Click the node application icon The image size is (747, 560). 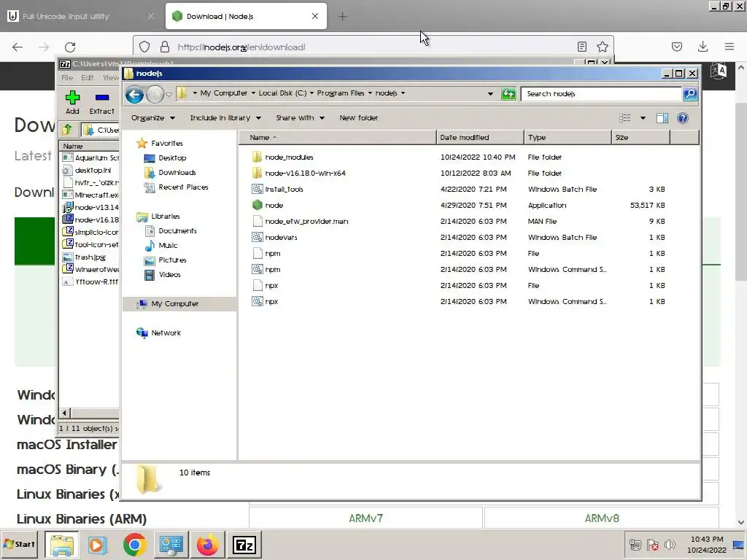258,205
